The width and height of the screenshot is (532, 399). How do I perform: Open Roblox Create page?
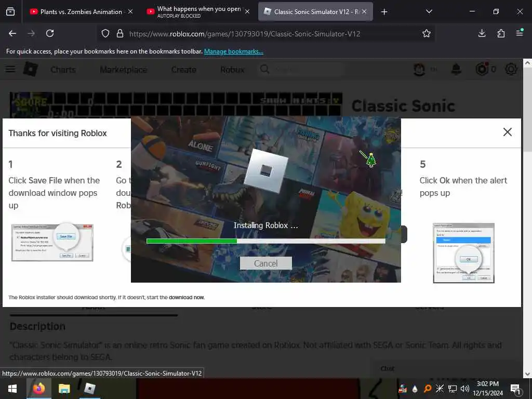pos(183,70)
